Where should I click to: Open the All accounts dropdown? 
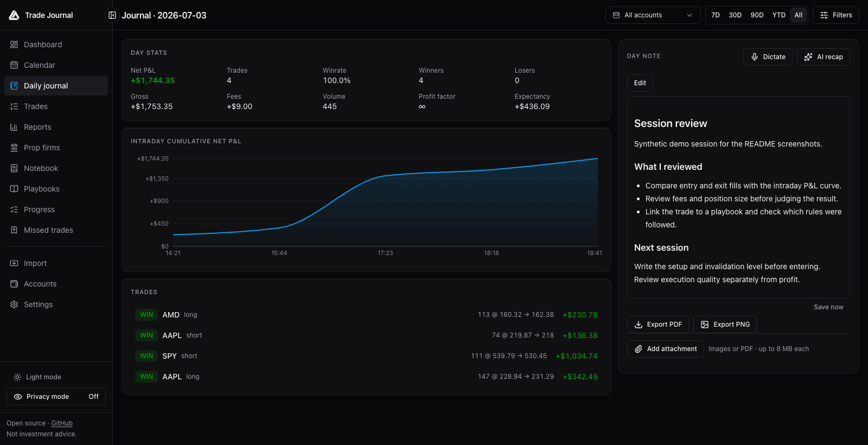point(653,15)
